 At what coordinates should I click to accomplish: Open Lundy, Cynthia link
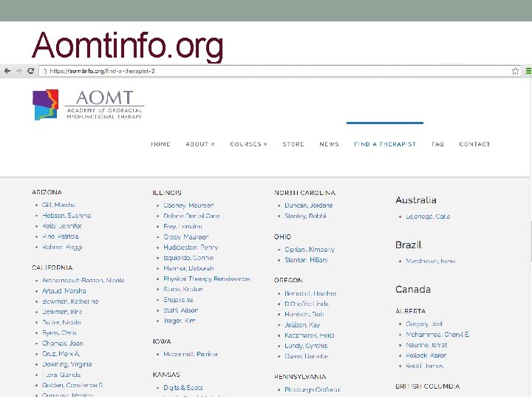306,346
